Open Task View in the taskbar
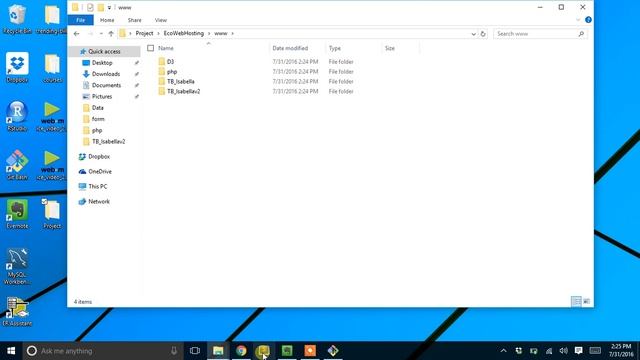 pos(195,351)
